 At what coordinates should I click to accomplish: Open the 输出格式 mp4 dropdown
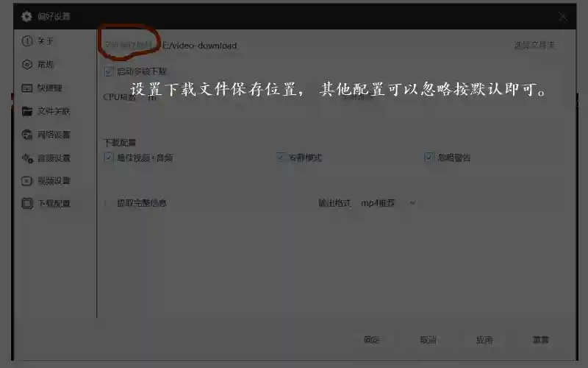(388, 203)
